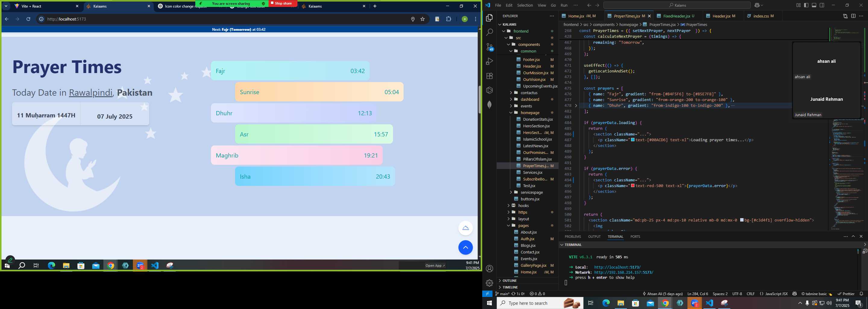Open the Manage gear icon in VS Code
The height and width of the screenshot is (309, 868).
tap(489, 283)
